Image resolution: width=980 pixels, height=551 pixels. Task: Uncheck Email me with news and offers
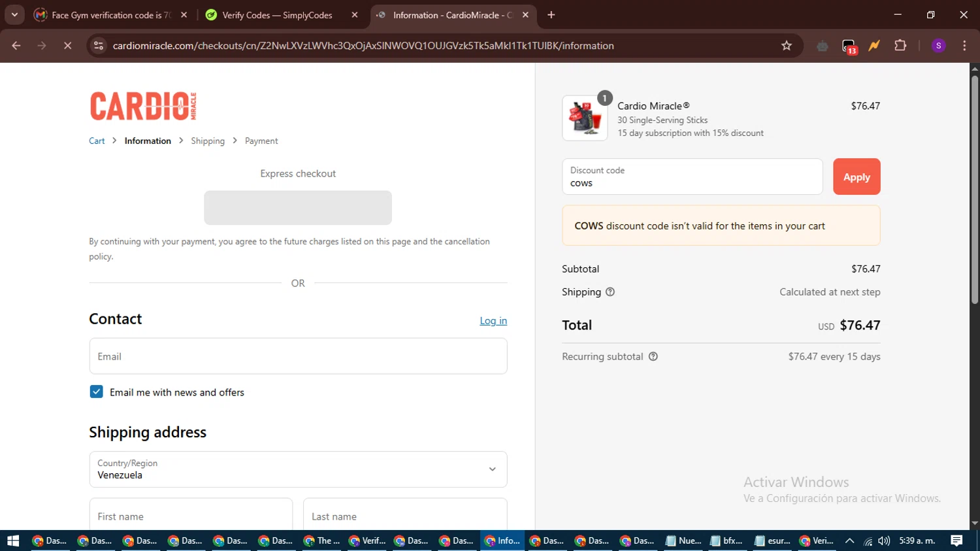pyautogui.click(x=96, y=392)
